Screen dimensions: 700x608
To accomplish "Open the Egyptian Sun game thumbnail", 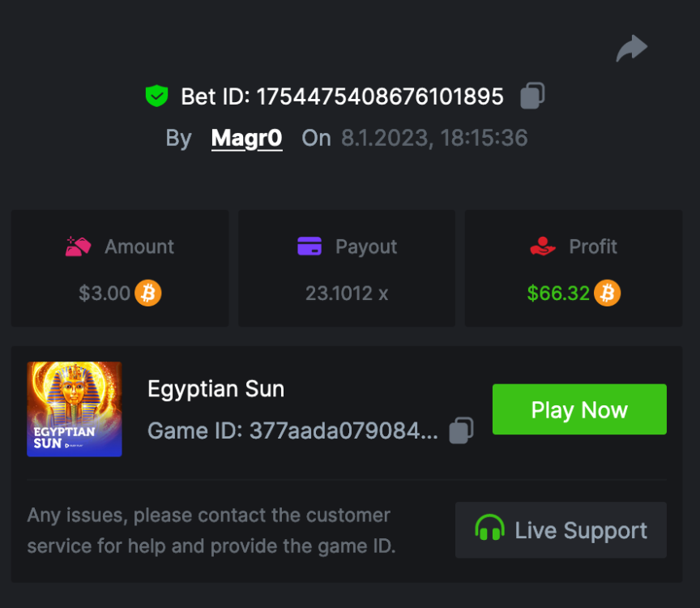I will 75,409.
